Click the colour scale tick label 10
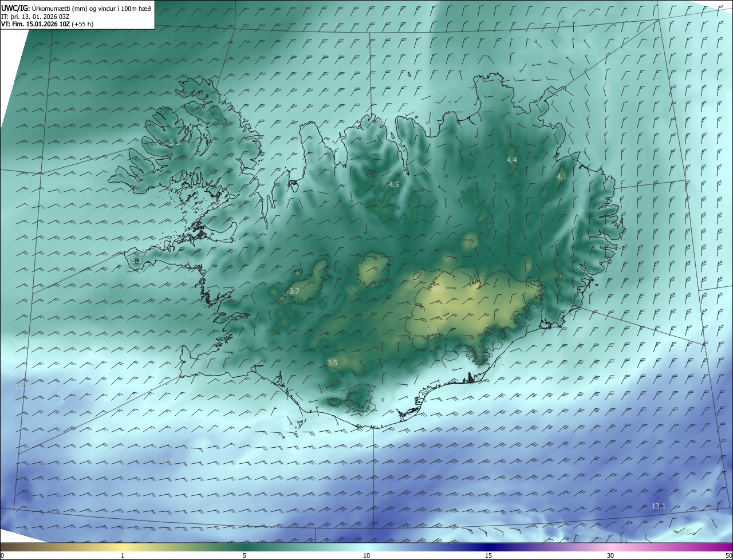 coord(366,555)
